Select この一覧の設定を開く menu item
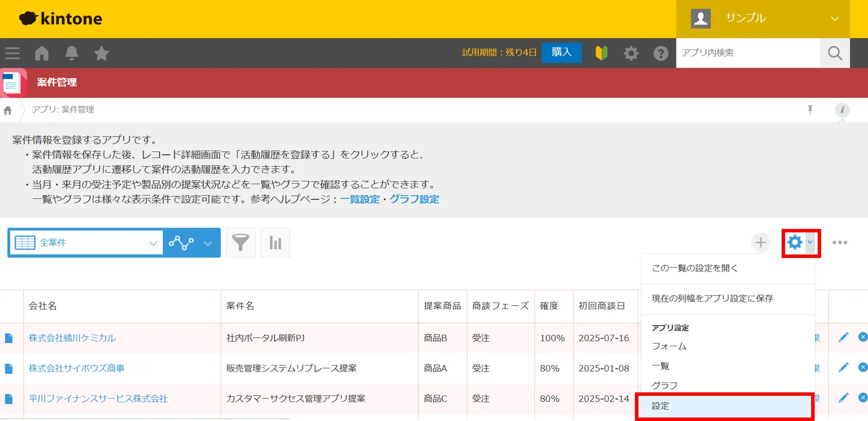 694,268
